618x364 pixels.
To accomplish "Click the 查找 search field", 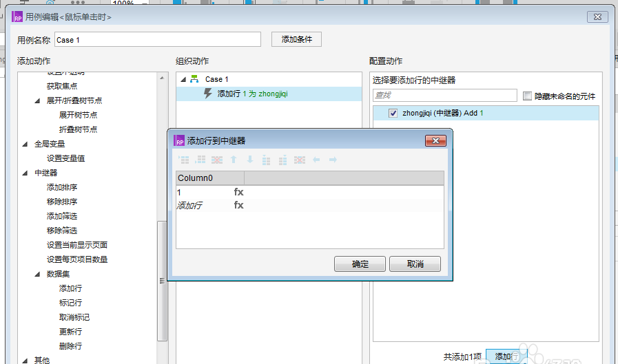I will [x=444, y=95].
